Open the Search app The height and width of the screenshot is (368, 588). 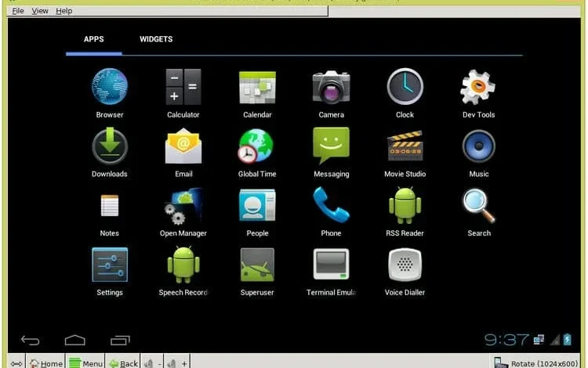tap(478, 206)
